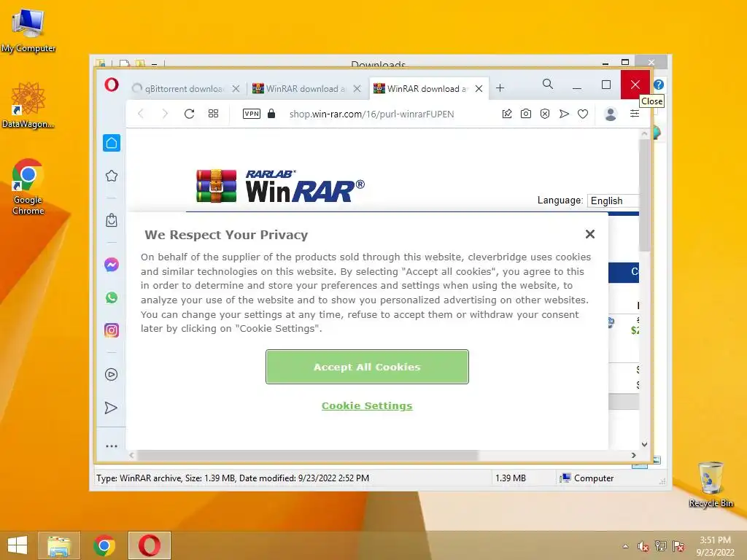Open My Computer desktop icon

click(x=28, y=31)
